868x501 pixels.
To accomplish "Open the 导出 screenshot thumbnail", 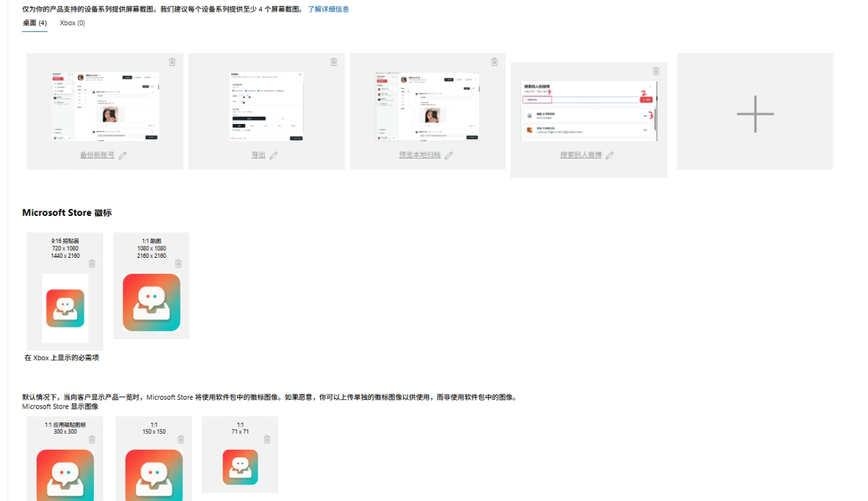I will tap(266, 107).
